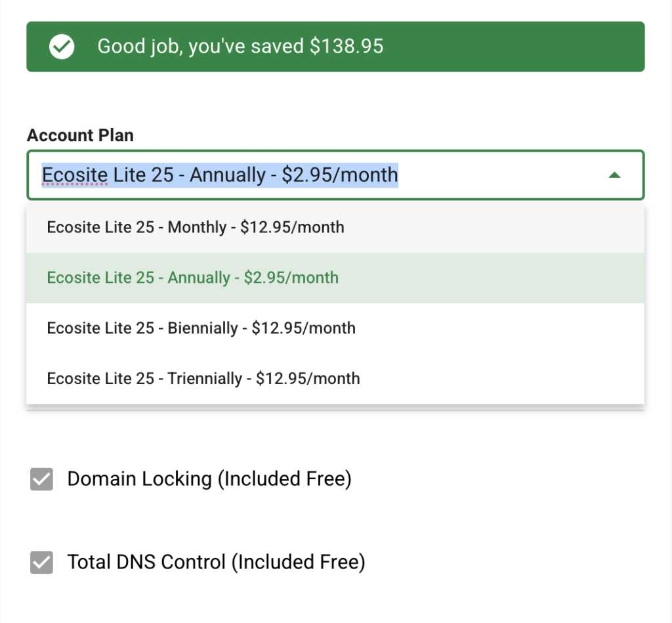Image resolution: width=672 pixels, height=623 pixels.
Task: Click the highlighted plan text in the input field
Action: pyautogui.click(x=220, y=175)
